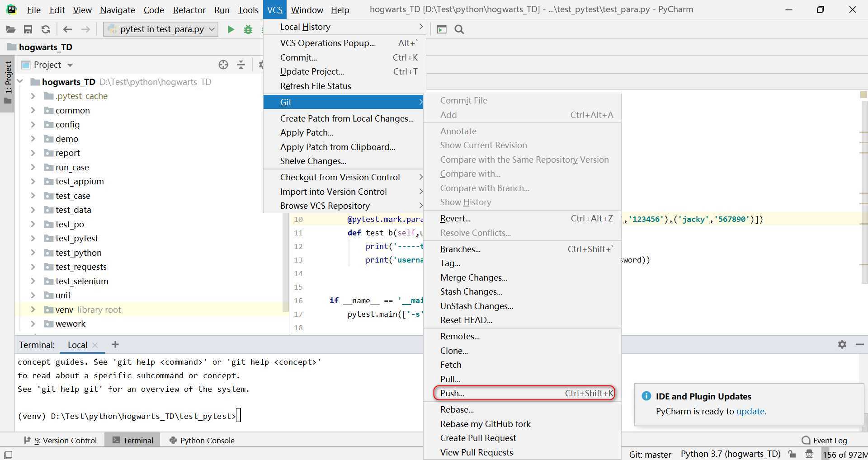
Task: Expand the .pytest_cache folder
Action: 33,96
